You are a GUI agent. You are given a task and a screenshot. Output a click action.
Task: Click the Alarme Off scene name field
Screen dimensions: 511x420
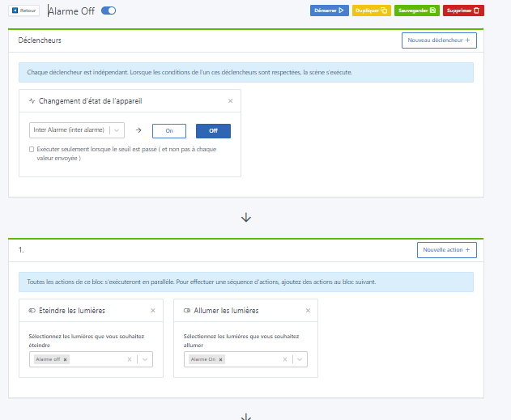pos(73,11)
